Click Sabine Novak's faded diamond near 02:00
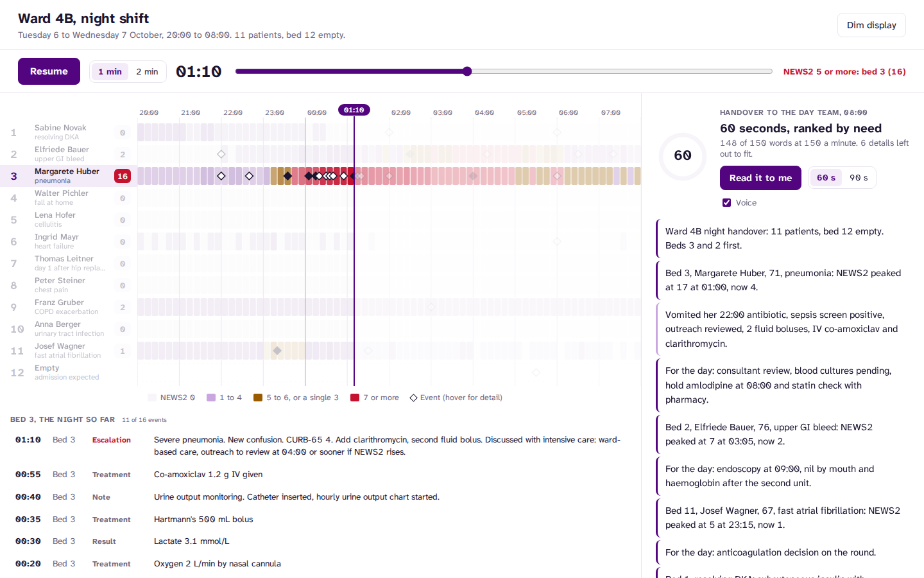The width and height of the screenshot is (924, 578). (x=389, y=132)
